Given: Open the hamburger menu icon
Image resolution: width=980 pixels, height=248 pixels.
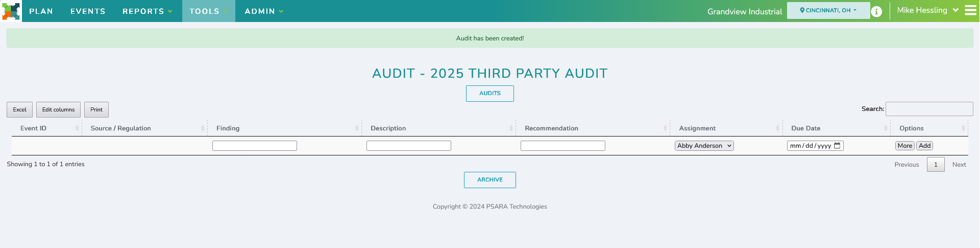Looking at the screenshot, I should click(x=970, y=11).
